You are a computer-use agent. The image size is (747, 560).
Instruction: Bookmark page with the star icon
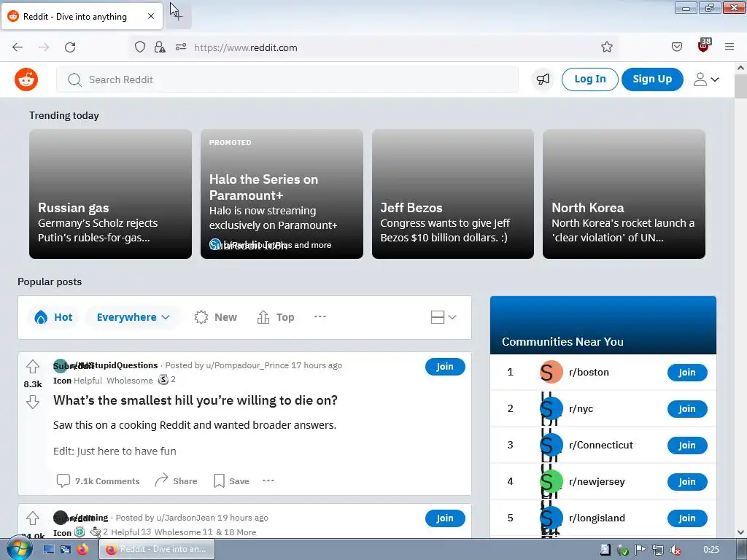click(x=606, y=47)
